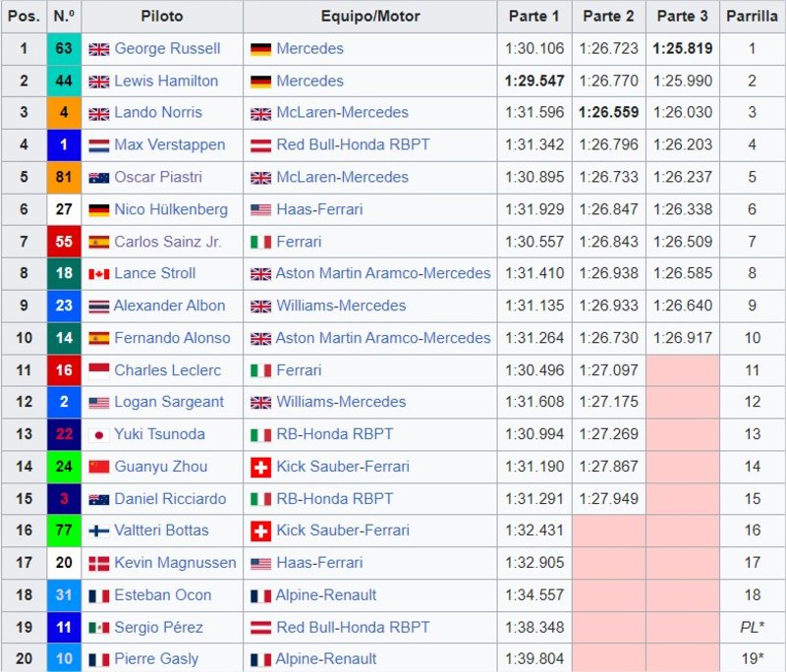Open the Yuki Tsunoda link
The width and height of the screenshot is (786, 672).
pyautogui.click(x=159, y=434)
